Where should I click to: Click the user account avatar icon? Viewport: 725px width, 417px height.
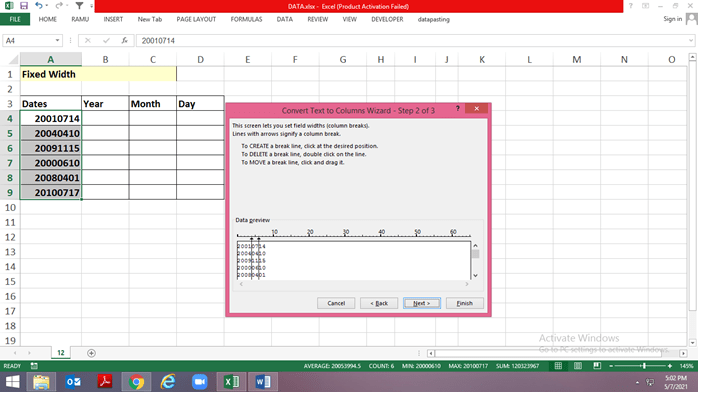(692, 19)
